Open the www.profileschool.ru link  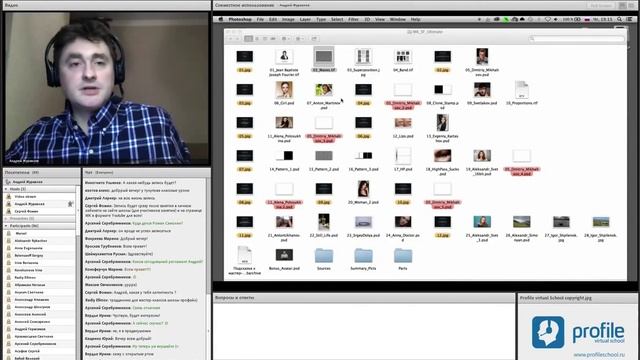click(x=599, y=355)
